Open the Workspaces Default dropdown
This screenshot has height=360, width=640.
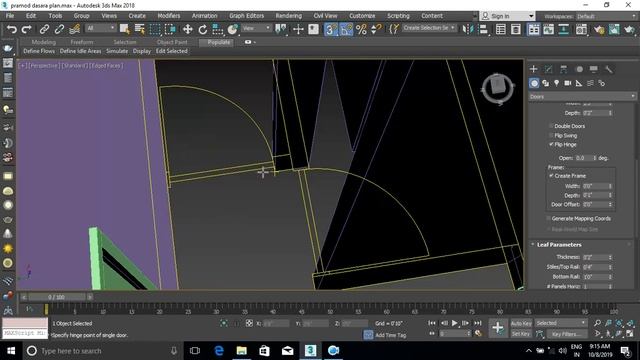[x=606, y=16]
